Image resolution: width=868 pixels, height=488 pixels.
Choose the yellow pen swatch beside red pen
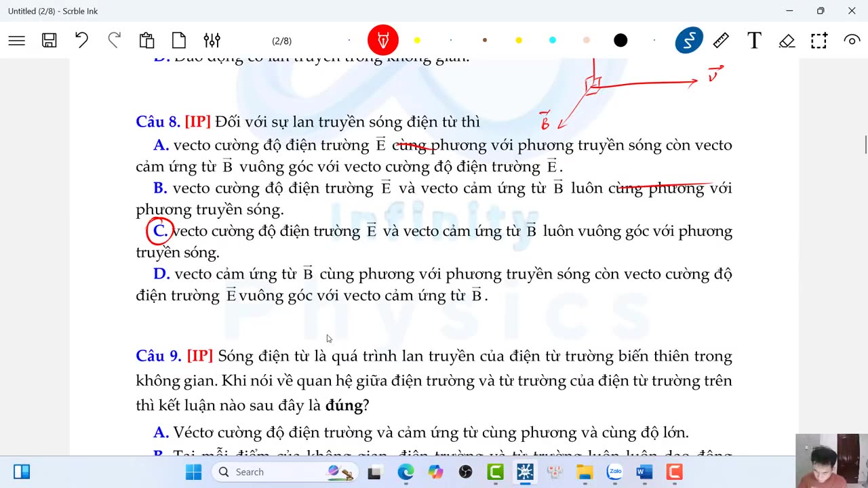coord(417,41)
